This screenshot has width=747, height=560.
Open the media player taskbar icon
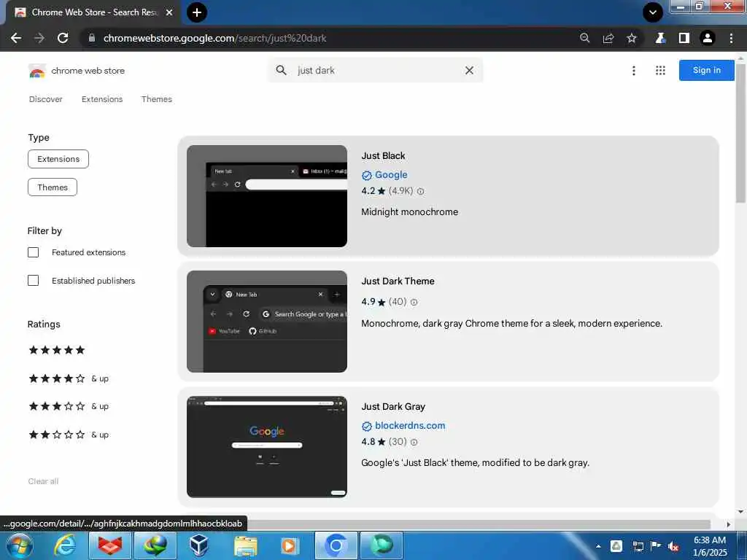(x=289, y=545)
